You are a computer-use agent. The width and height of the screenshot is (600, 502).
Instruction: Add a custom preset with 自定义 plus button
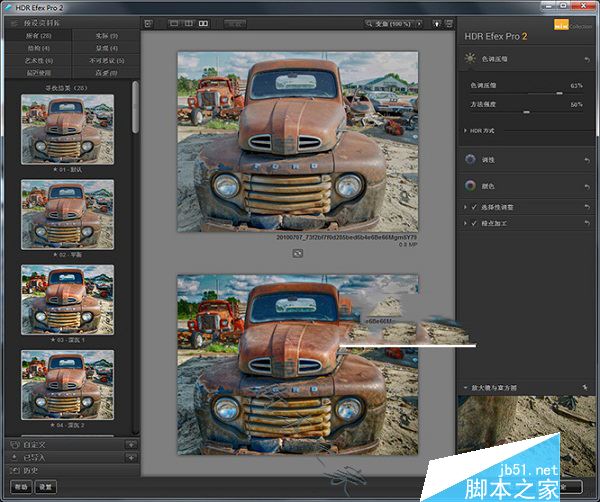[x=131, y=445]
